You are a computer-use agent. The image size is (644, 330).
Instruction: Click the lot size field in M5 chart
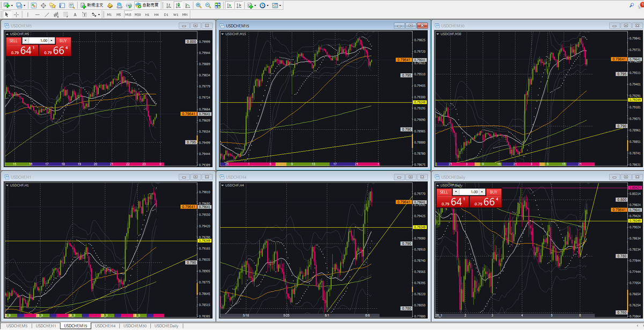pos(39,40)
